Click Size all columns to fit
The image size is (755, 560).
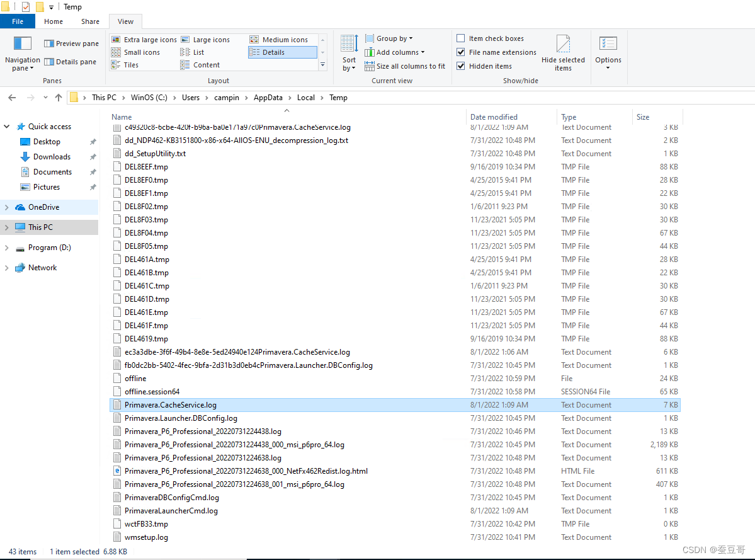pos(405,66)
